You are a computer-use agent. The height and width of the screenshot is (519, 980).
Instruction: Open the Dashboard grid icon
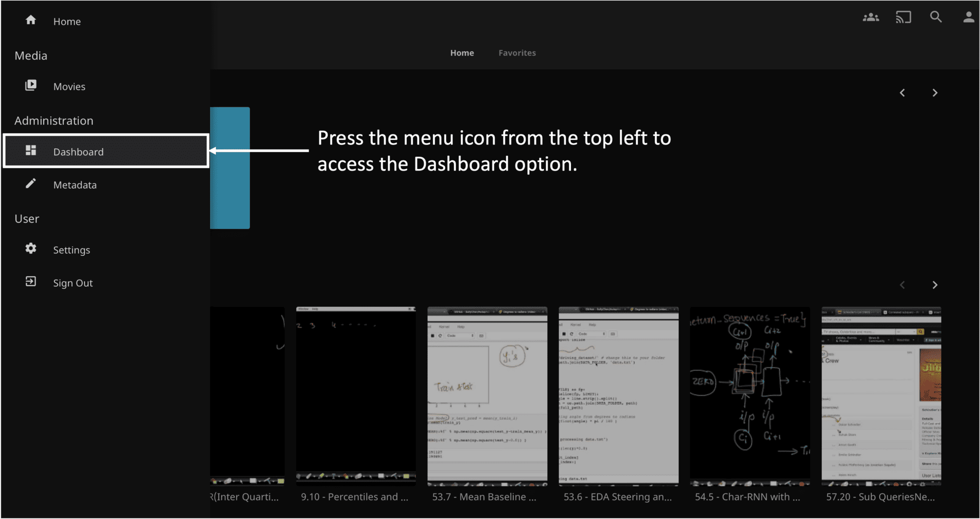pyautogui.click(x=31, y=151)
